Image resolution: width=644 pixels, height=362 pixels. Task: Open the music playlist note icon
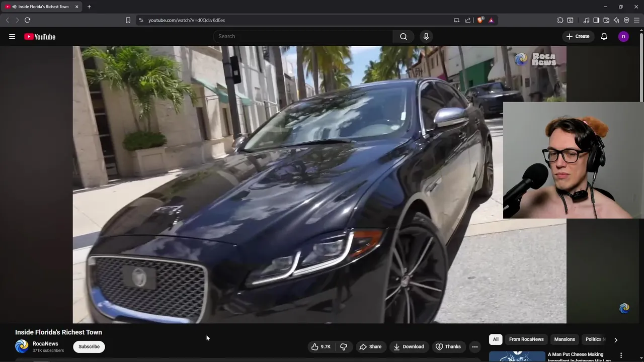586,20
